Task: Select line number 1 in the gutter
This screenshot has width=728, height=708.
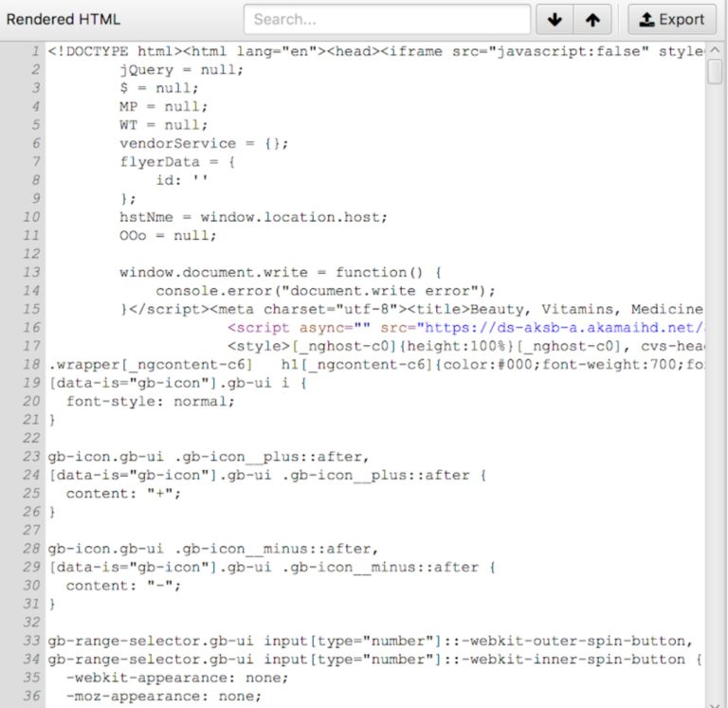Action: (x=35, y=51)
